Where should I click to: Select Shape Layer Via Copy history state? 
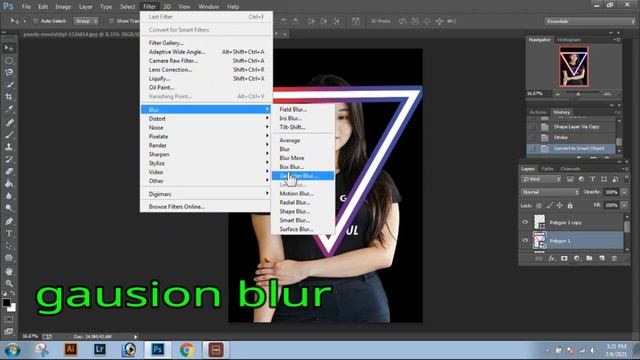(x=571, y=127)
